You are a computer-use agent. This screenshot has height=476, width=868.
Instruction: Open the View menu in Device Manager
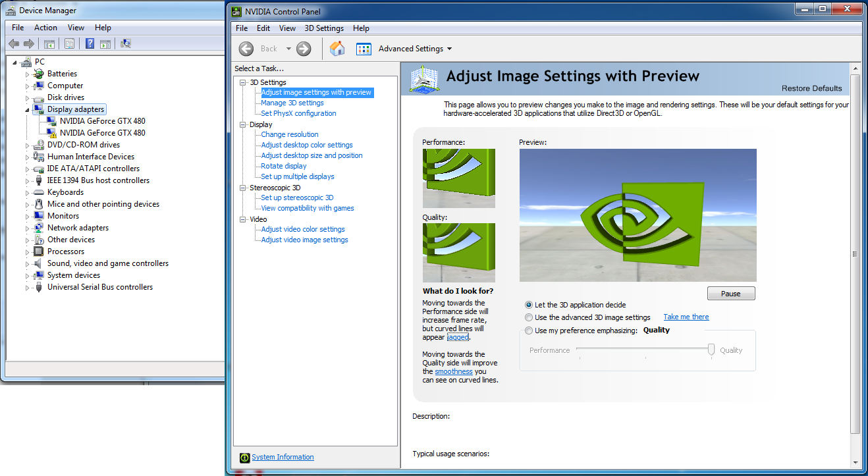coord(76,28)
